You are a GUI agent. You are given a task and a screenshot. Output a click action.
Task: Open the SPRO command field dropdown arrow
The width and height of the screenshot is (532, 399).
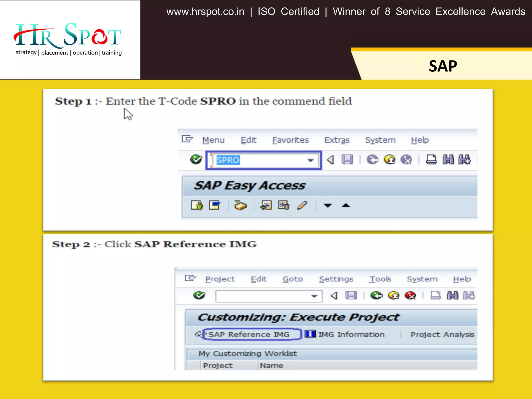[311, 160]
